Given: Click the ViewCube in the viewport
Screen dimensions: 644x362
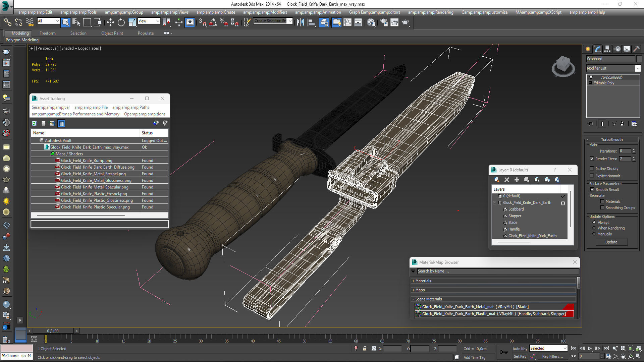Looking at the screenshot, I should pyautogui.click(x=563, y=66).
